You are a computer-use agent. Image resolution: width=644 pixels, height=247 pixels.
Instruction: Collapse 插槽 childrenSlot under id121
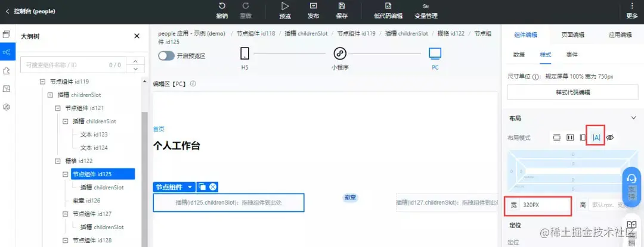(66, 121)
